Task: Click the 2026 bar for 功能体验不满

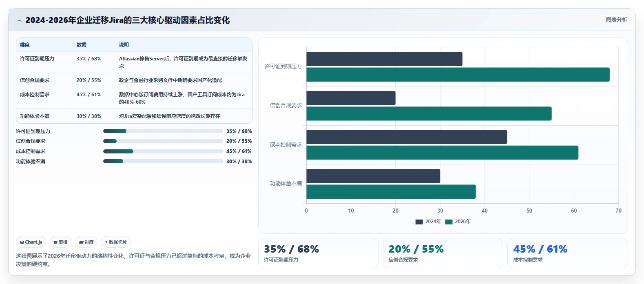Action: point(391,192)
